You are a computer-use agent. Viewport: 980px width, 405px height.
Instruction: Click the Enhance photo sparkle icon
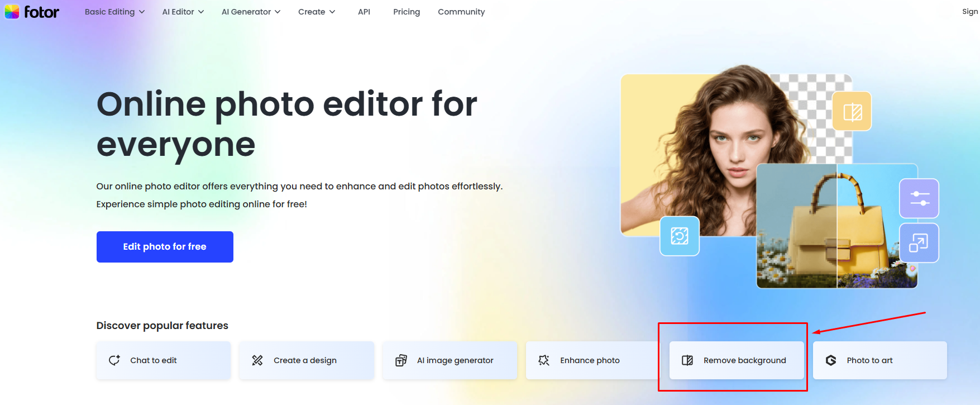pyautogui.click(x=544, y=360)
